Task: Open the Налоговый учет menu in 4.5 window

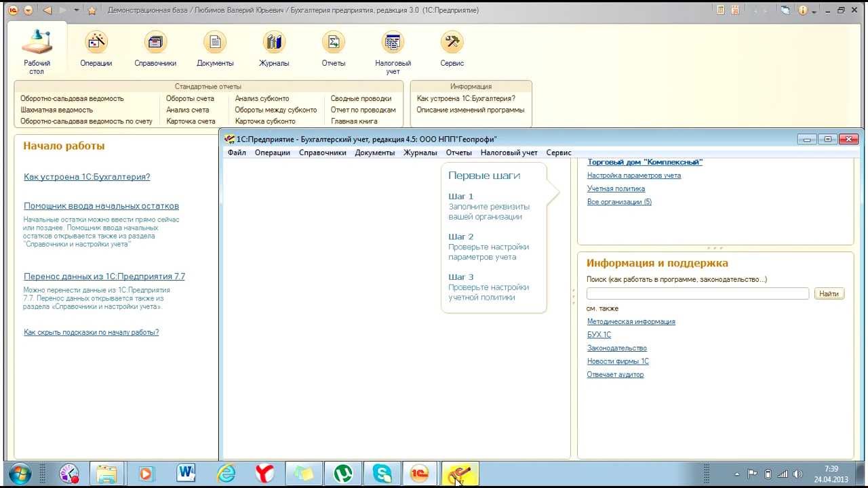Action: 509,152
